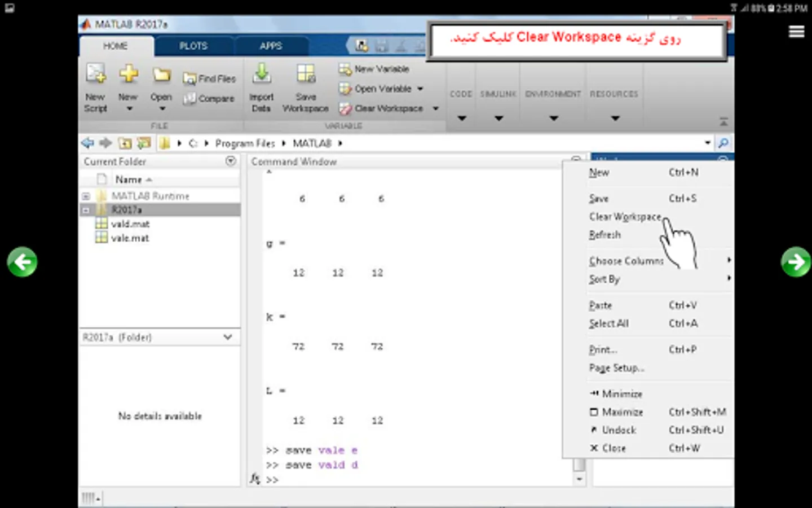Click the Browse for Folder icon

point(144,143)
